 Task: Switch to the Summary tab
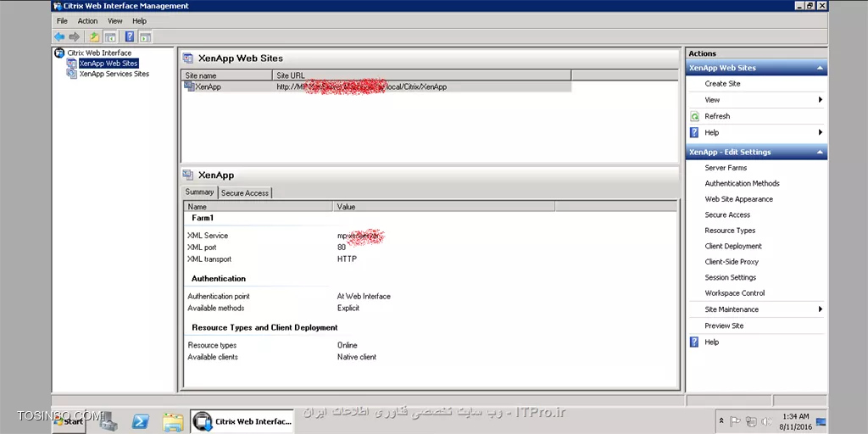point(199,192)
